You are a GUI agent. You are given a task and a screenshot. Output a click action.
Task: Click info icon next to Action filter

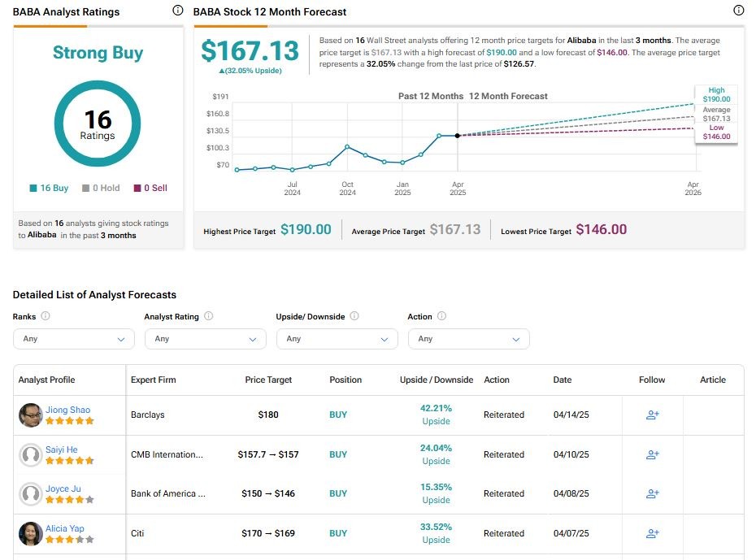[442, 316]
